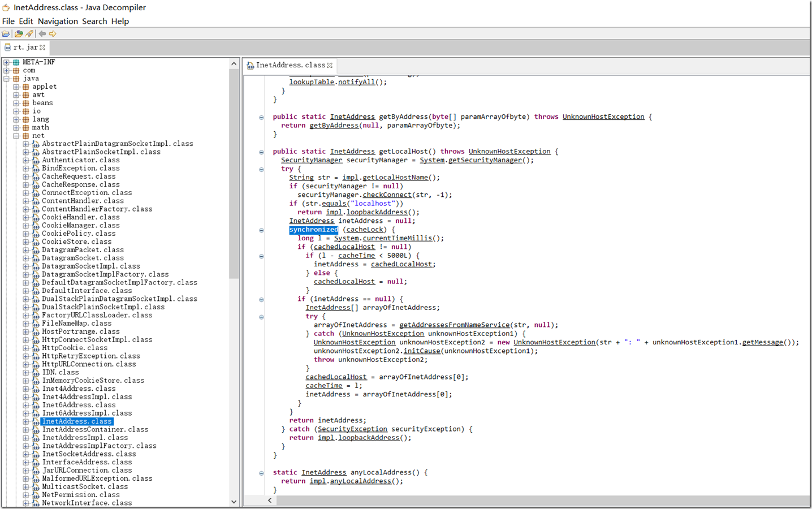Click the beans package icon
The width and height of the screenshot is (812, 509).
pyautogui.click(x=26, y=103)
